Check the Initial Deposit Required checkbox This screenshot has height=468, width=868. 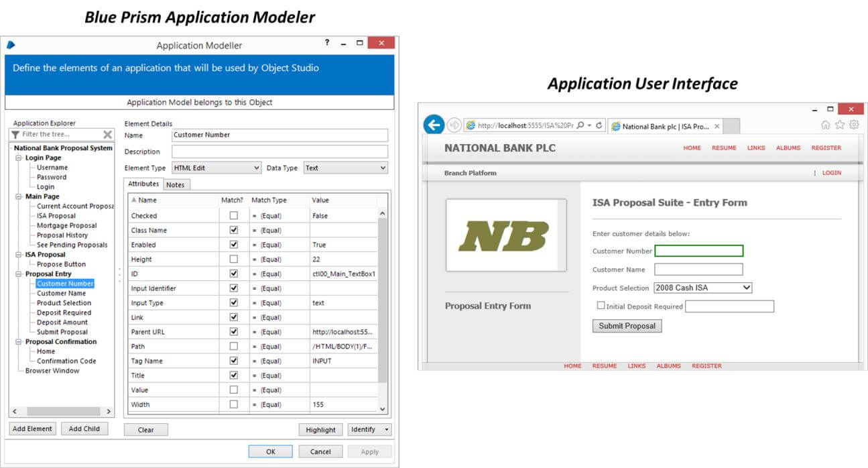601,306
